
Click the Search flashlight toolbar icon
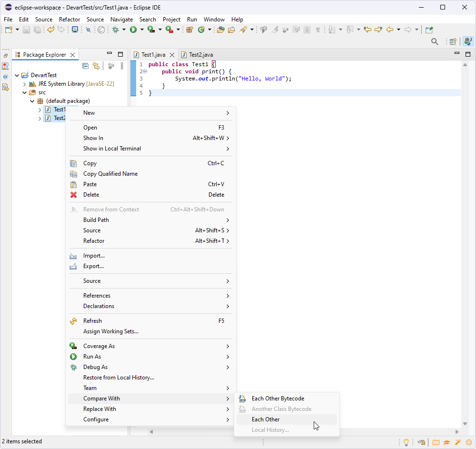pyautogui.click(x=243, y=30)
